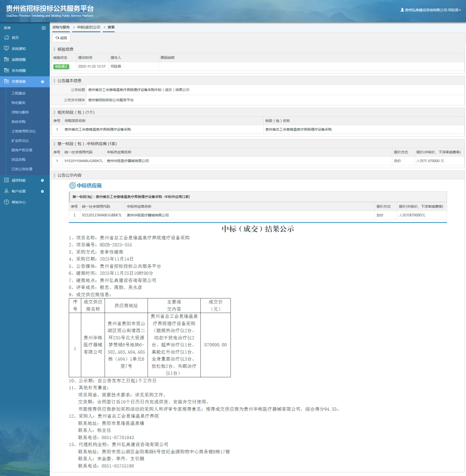
Task: Click the 帮助中心 question mark icon
Action: pos(6,202)
